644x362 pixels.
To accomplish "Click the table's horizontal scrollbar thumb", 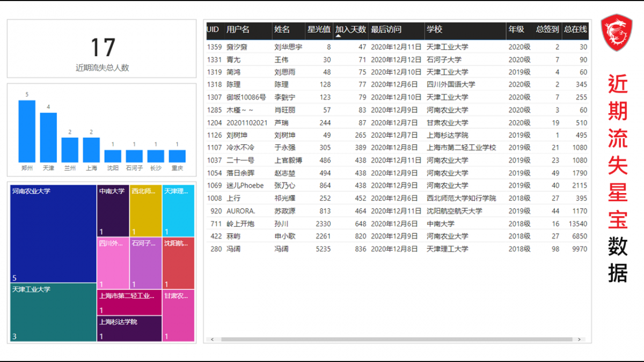I will 397,339.
